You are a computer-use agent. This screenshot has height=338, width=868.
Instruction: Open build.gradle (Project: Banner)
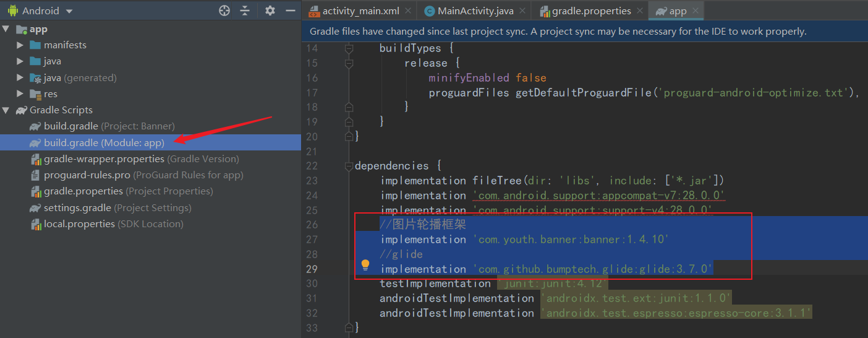click(x=102, y=126)
